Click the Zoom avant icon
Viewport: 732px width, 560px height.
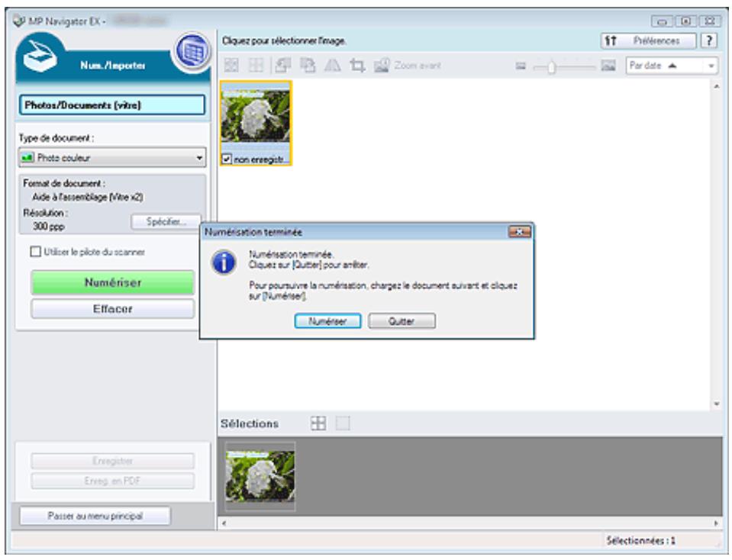(x=382, y=66)
